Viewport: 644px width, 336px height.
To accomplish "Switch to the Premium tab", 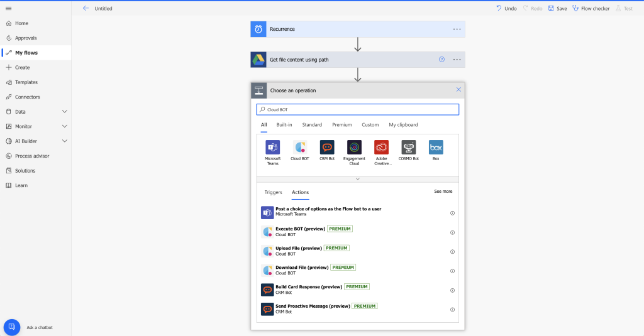I will (x=342, y=125).
